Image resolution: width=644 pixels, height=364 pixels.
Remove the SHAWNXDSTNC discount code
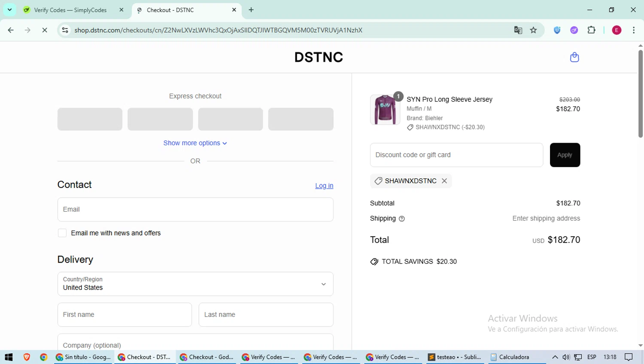(444, 181)
